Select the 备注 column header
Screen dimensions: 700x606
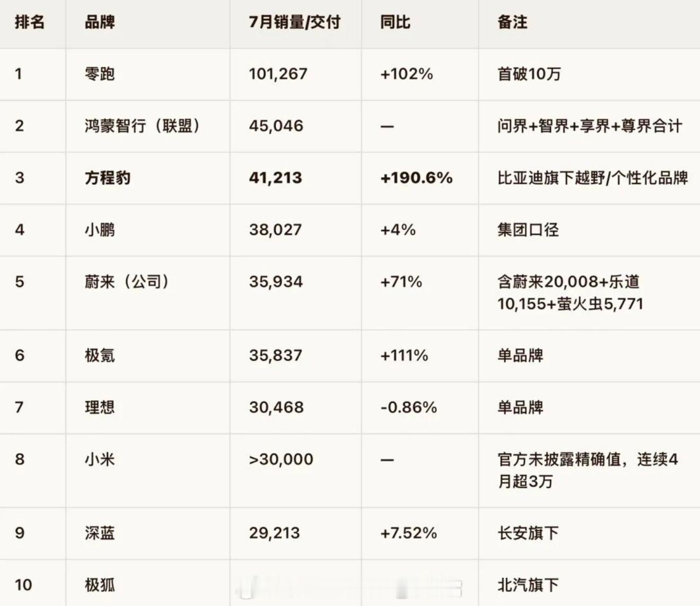(512, 22)
